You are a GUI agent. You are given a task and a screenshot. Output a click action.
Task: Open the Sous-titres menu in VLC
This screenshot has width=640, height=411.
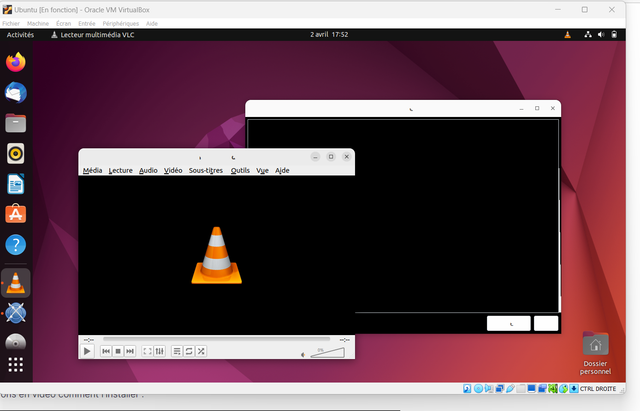(206, 170)
